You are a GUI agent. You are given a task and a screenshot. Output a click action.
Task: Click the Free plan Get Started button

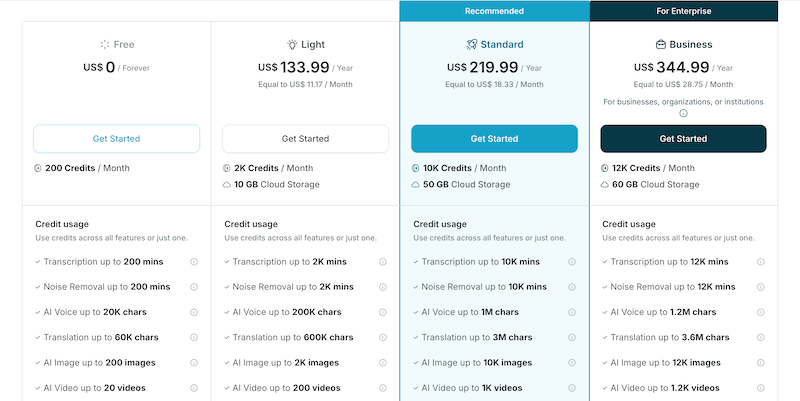point(116,139)
